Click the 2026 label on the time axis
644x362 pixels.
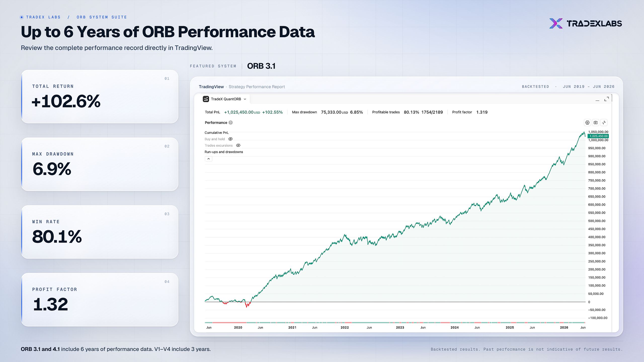(x=564, y=327)
